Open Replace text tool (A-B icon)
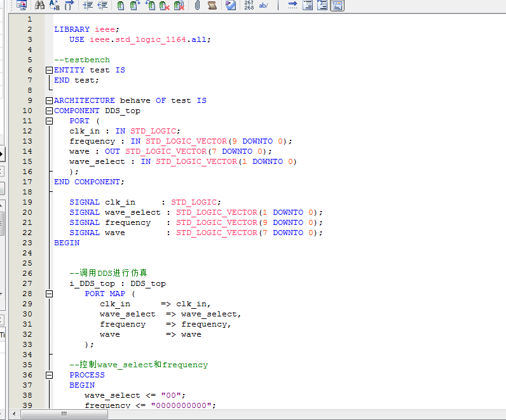 (54, 6)
